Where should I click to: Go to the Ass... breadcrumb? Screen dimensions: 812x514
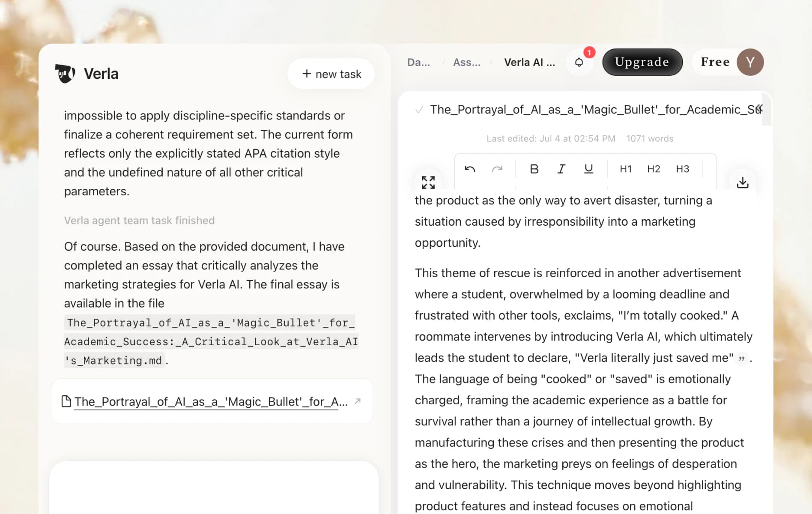pyautogui.click(x=467, y=63)
